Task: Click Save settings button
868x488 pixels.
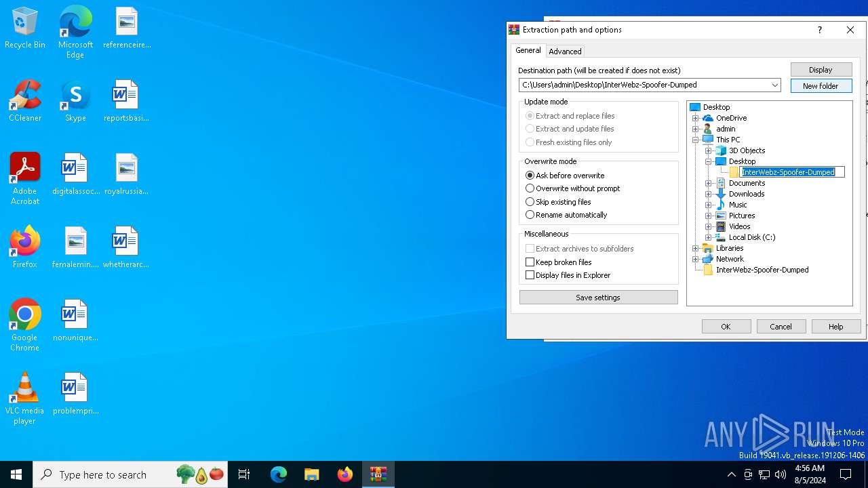Action: [598, 298]
